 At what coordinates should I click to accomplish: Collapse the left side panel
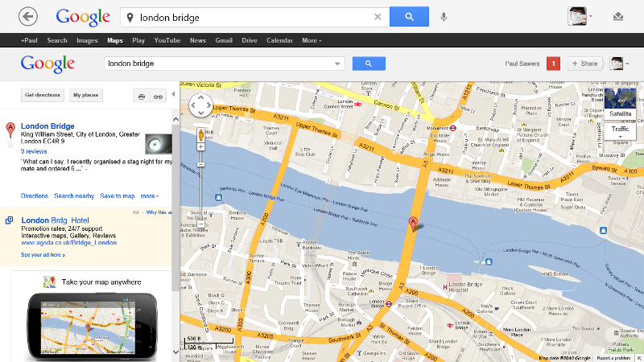pos(173,94)
